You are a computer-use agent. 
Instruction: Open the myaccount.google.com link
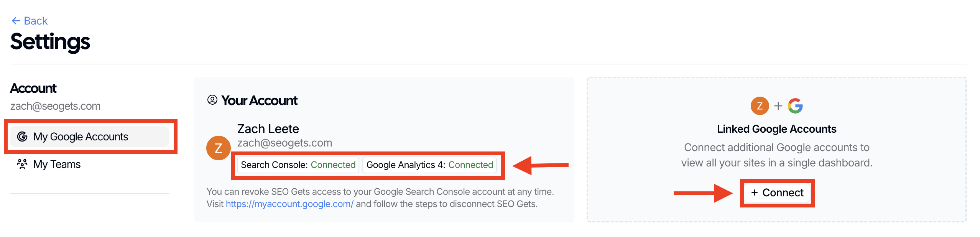coord(289,204)
